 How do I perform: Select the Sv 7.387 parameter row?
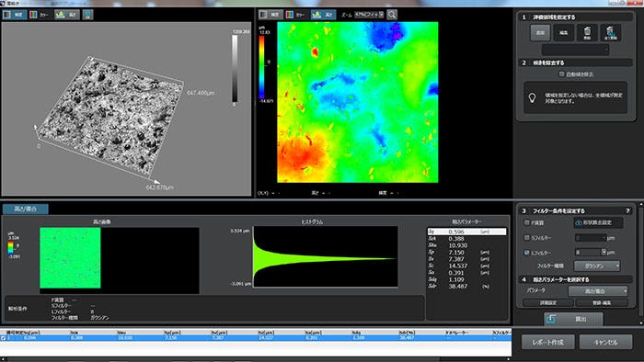(466, 259)
